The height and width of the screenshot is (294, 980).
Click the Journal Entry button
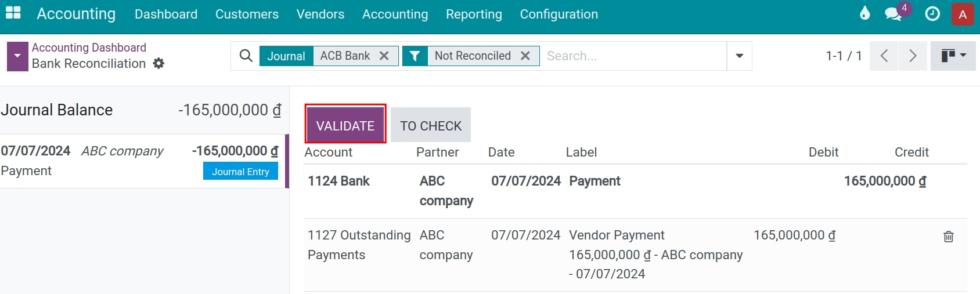coord(240,172)
